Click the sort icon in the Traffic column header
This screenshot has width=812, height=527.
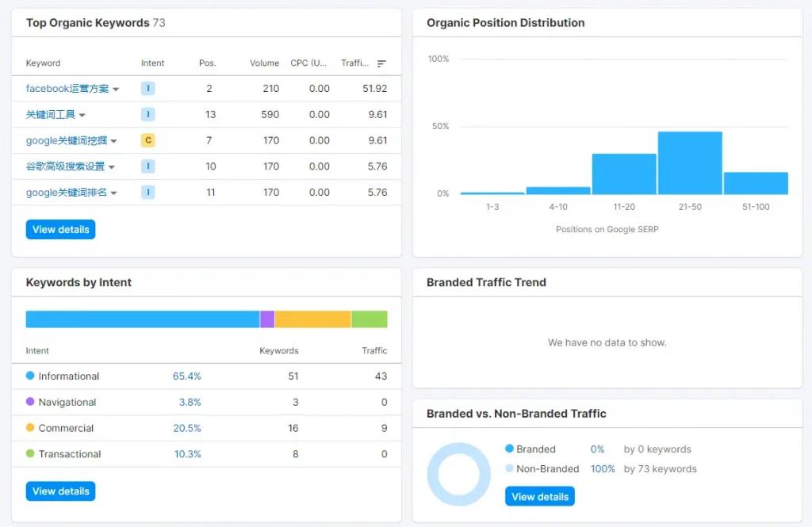pos(381,63)
